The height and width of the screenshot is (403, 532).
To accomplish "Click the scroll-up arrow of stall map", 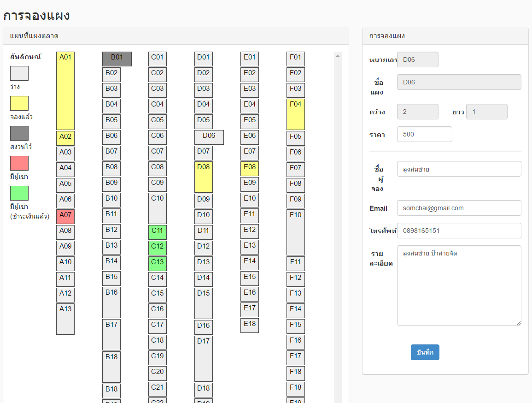I will tap(338, 56).
